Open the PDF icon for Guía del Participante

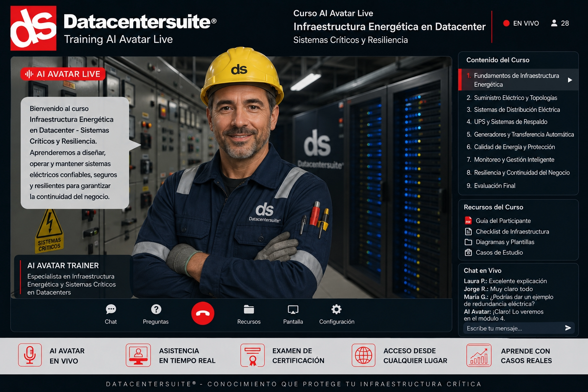[468, 220]
